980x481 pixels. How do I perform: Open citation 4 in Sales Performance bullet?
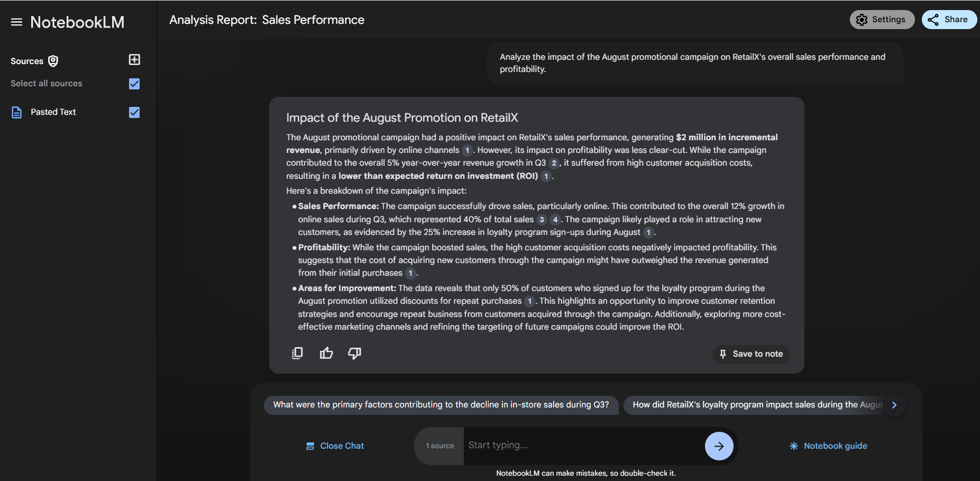[x=555, y=220]
